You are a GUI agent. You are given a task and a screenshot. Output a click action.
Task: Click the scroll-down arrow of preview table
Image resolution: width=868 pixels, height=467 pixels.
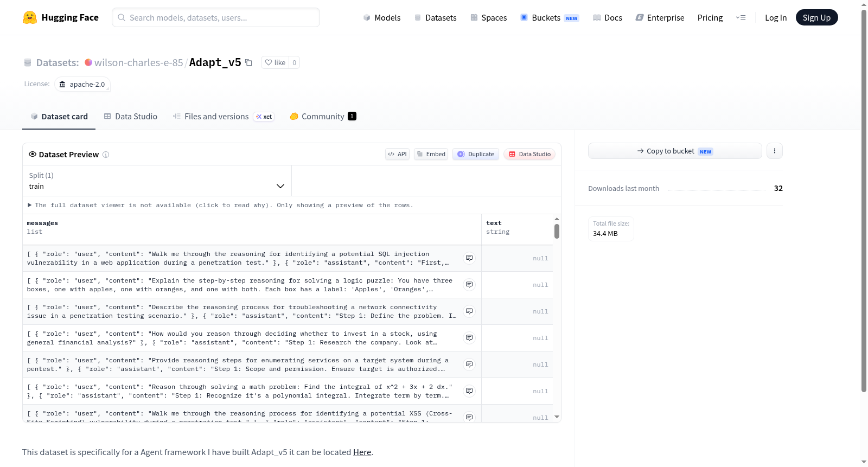click(x=557, y=417)
